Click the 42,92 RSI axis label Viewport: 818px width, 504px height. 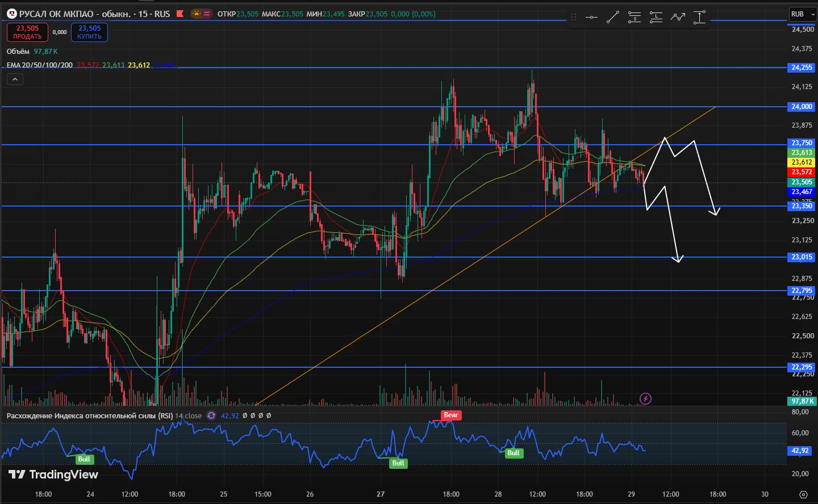pos(800,451)
